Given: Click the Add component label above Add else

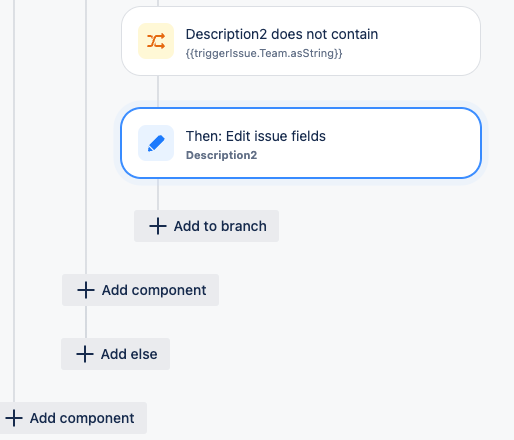Looking at the screenshot, I should tap(154, 290).
